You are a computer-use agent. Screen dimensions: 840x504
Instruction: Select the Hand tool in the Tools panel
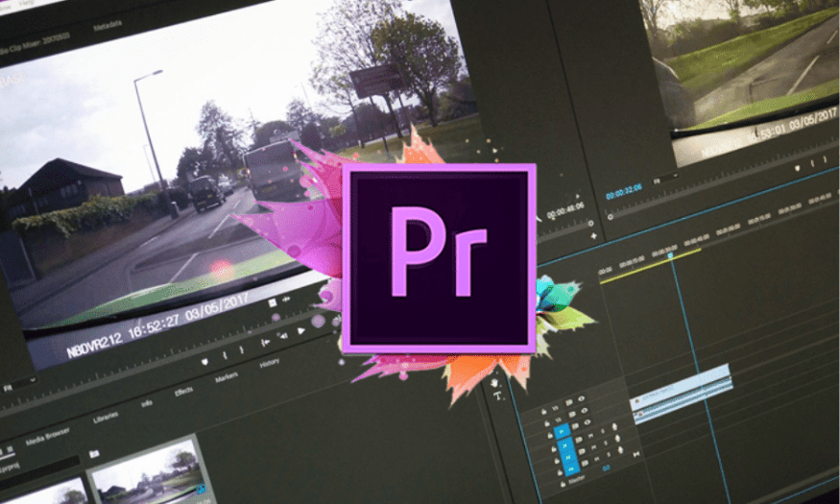click(494, 382)
